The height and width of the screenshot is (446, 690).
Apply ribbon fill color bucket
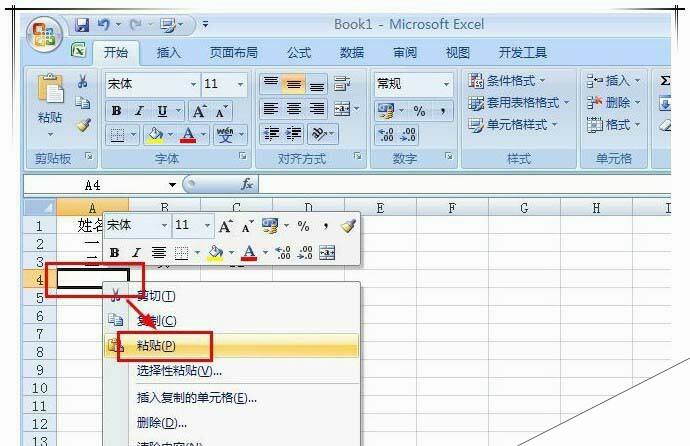(155, 135)
